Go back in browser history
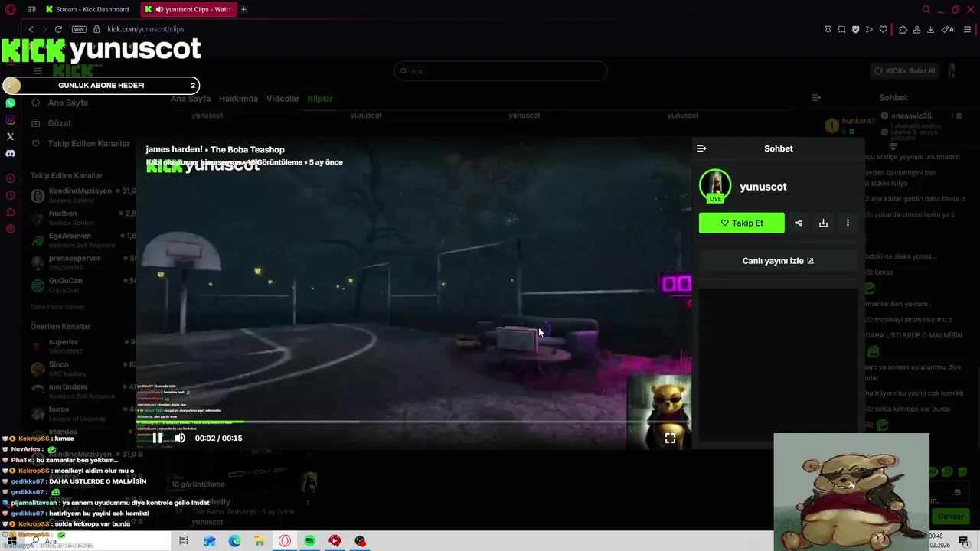 tap(31, 29)
